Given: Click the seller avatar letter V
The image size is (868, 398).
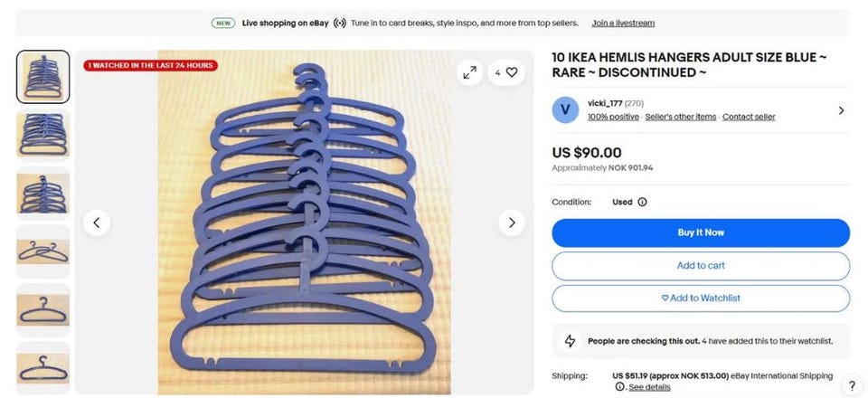Looking at the screenshot, I should (565, 109).
